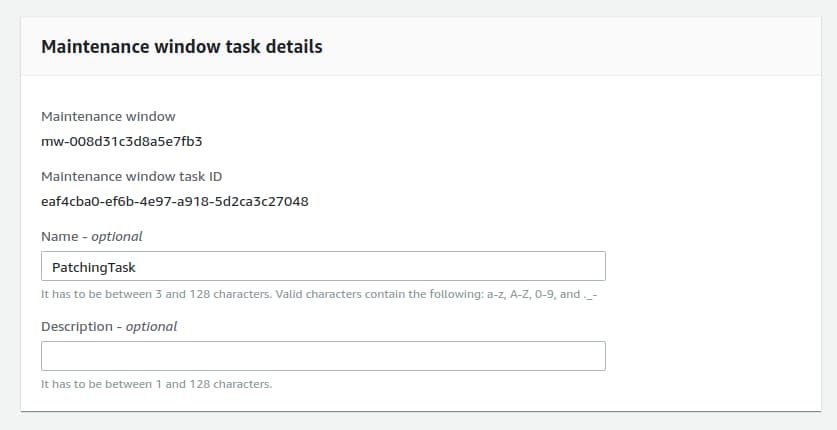Viewport: 837px width, 430px height.
Task: Click the task ID eaf4cba0-ef6b-4e97-a918-5d2ca3c27048
Action: 174,201
